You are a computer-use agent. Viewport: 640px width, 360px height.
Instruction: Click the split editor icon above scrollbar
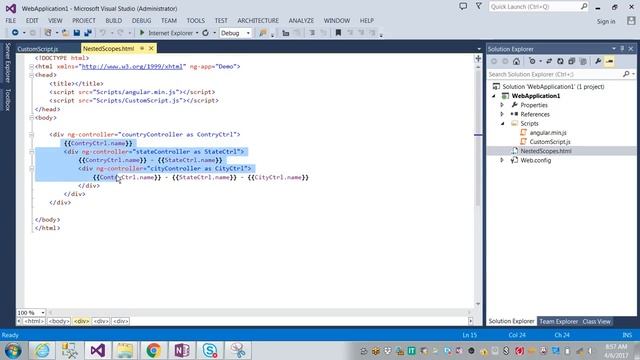[478, 59]
